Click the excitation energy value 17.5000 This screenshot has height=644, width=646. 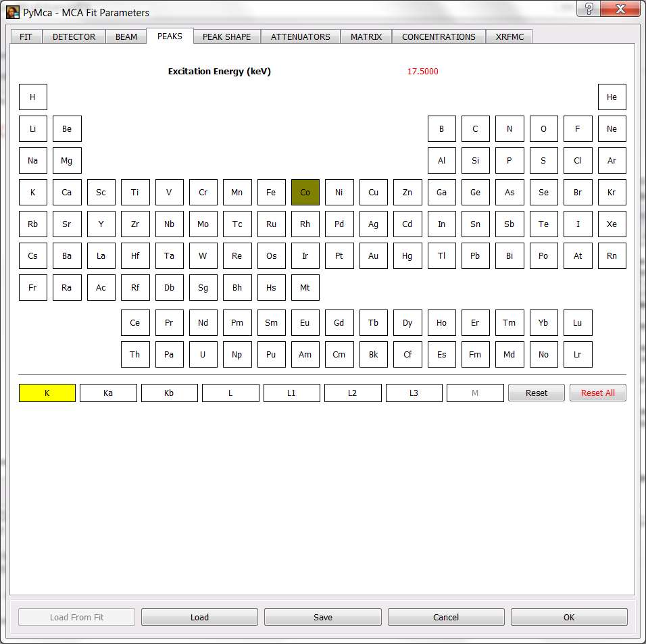(422, 72)
